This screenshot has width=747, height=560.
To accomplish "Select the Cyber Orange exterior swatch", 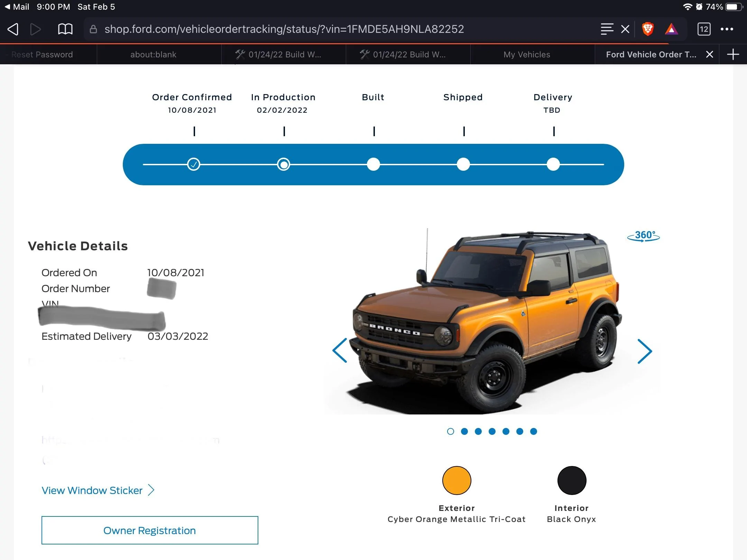I will click(457, 480).
